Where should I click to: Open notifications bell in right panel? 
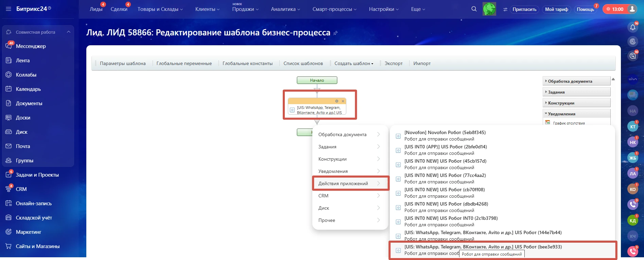coord(632,27)
